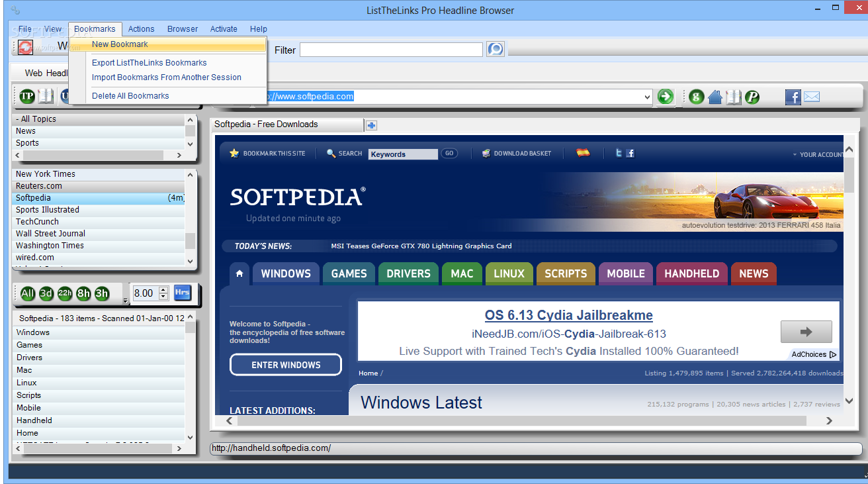Click the green 'All' time filter icon
Image resolution: width=868 pixels, height=484 pixels.
(x=28, y=293)
